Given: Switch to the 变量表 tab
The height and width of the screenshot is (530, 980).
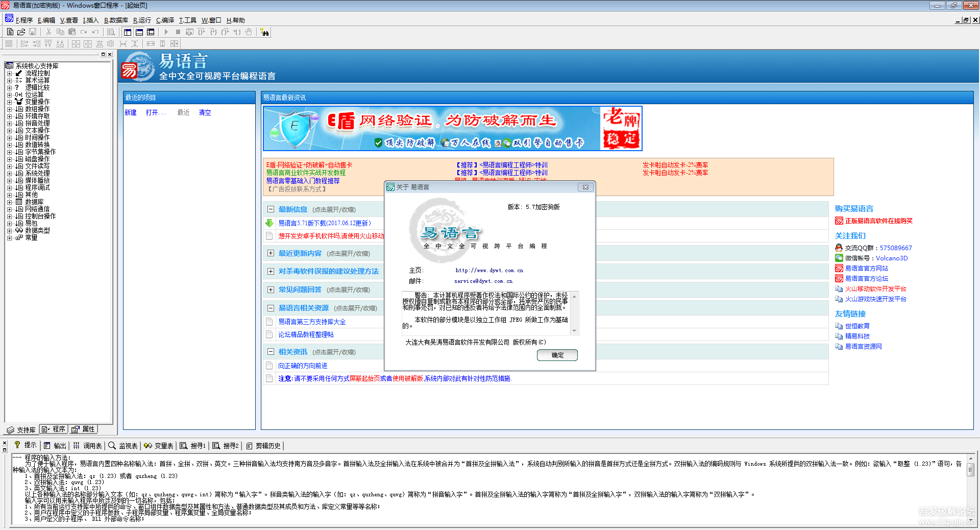Looking at the screenshot, I should pos(159,446).
